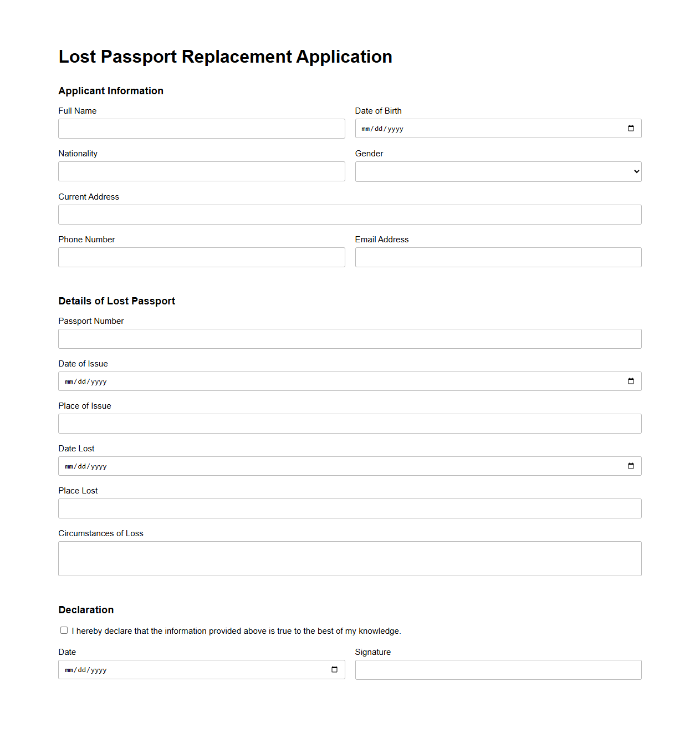Select the Passport Number input field
The image size is (700, 753).
point(350,338)
